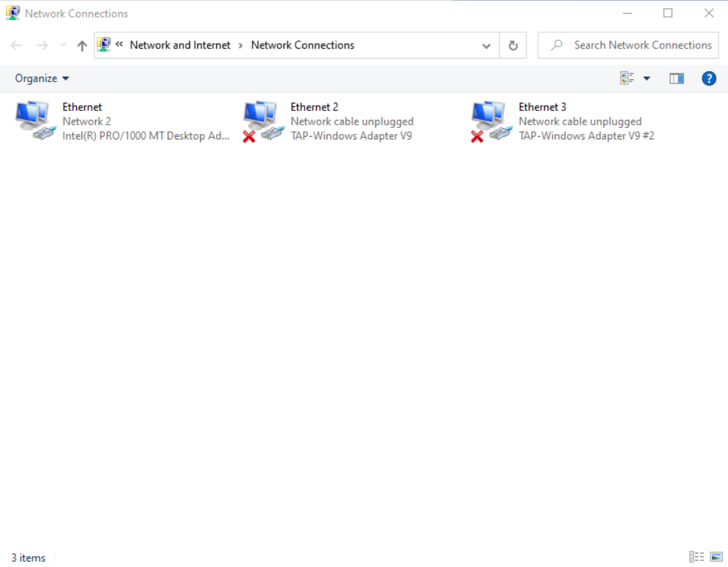Open the change view options dropdown arrow
Screen dimensions: 728x567
click(647, 79)
